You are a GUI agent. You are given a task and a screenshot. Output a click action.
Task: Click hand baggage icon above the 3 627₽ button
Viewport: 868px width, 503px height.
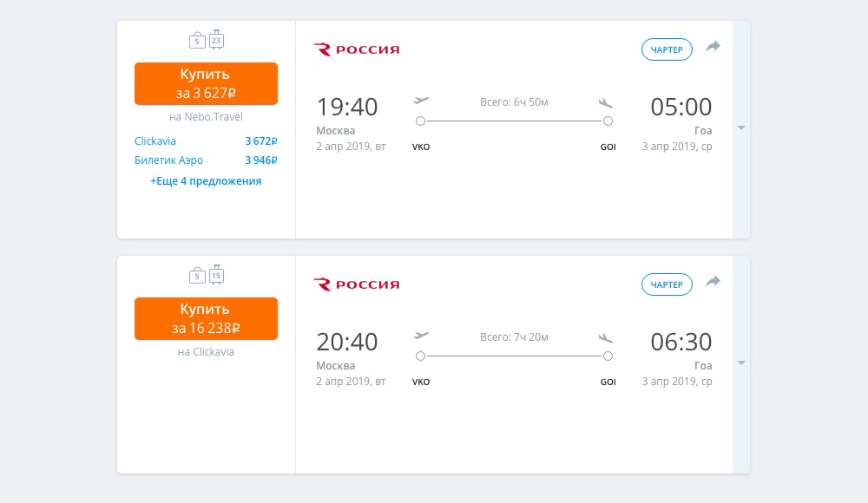[x=197, y=41]
